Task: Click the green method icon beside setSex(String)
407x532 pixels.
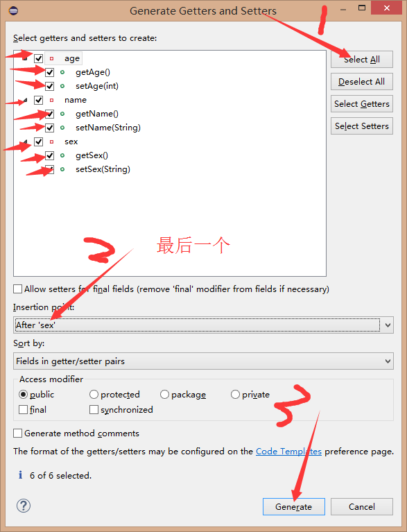Action: click(x=62, y=169)
